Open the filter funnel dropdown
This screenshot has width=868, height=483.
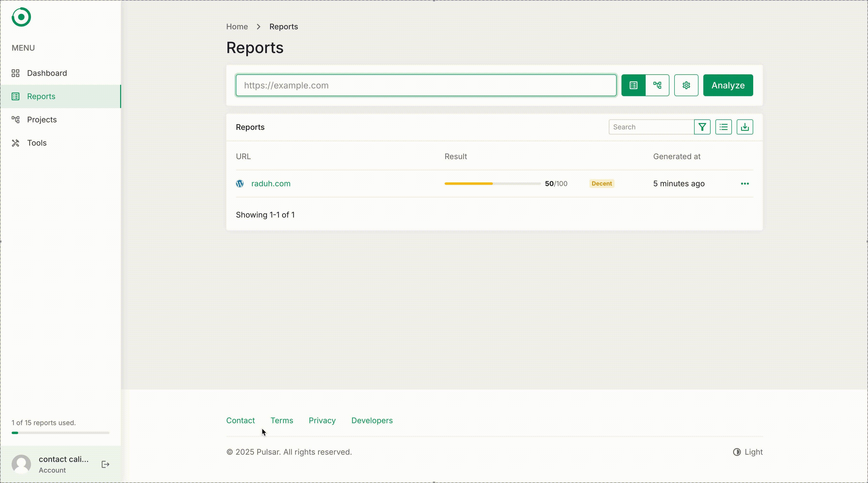point(702,127)
